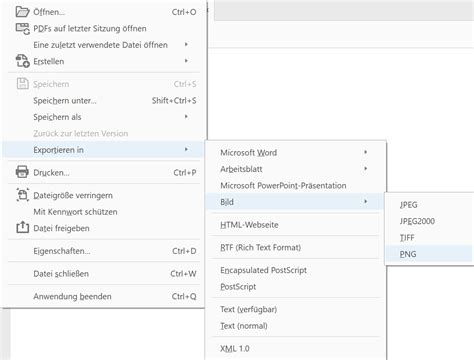474x360 pixels.
Task: Choose PNG image format
Action: pyautogui.click(x=429, y=254)
